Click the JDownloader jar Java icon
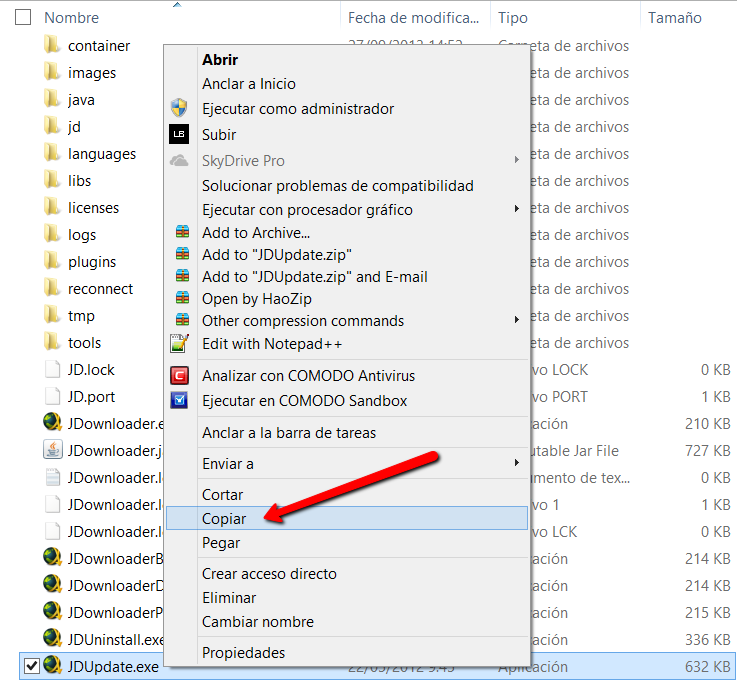Screen dimensions: 737x681 (53, 450)
